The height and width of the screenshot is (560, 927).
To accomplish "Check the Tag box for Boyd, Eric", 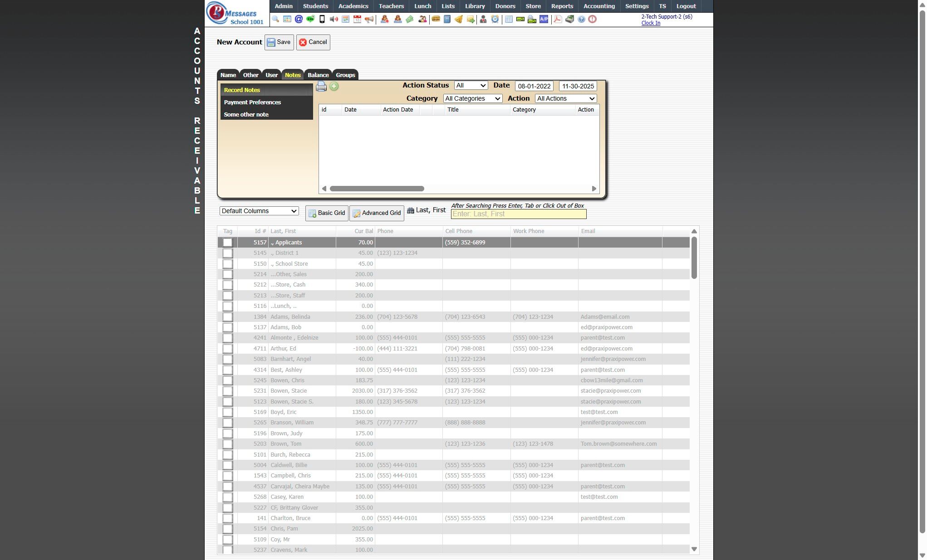I will coord(228,412).
